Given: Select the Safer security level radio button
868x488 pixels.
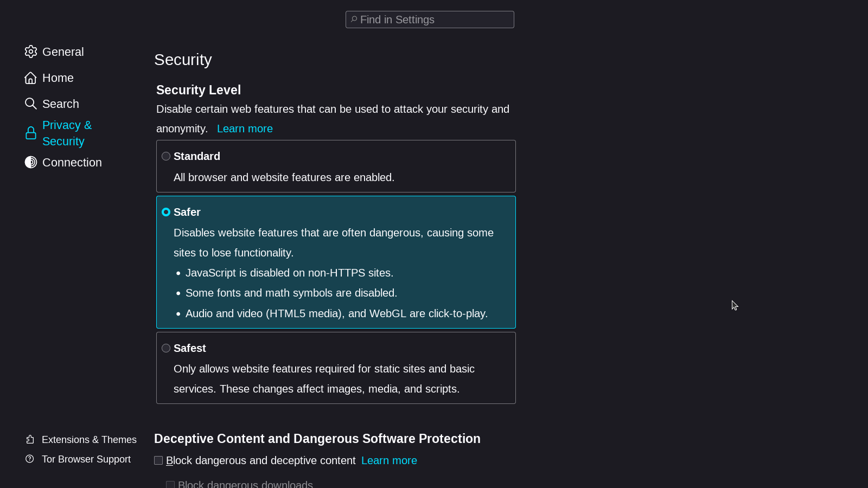Looking at the screenshot, I should 166,212.
